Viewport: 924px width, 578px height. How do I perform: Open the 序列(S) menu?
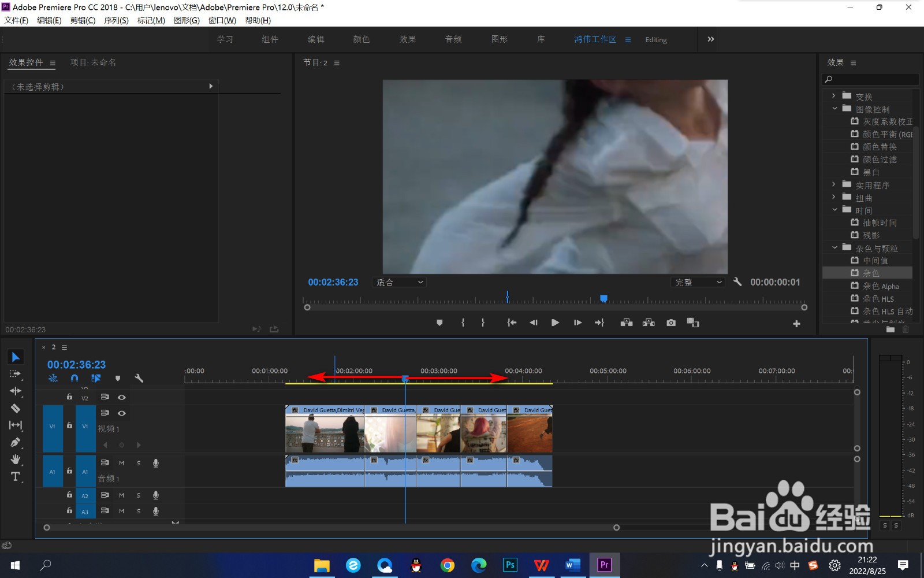(116, 20)
